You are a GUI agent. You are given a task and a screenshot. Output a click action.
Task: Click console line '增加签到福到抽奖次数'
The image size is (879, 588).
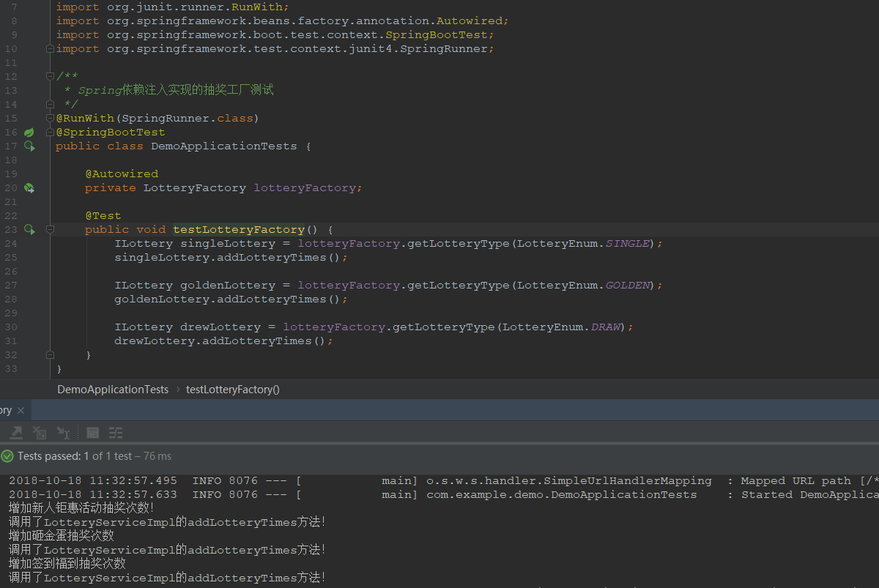67,564
